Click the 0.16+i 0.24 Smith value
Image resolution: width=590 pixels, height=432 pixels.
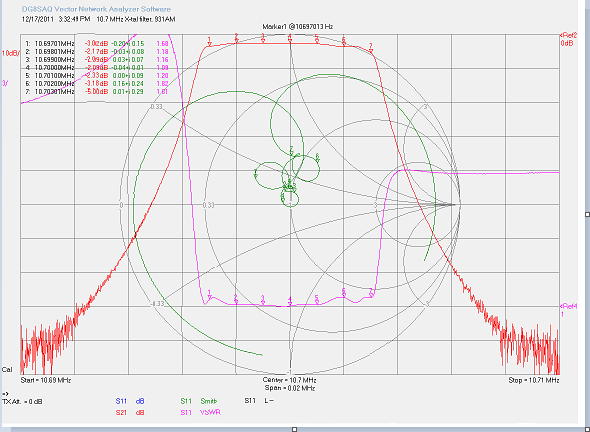(127, 84)
